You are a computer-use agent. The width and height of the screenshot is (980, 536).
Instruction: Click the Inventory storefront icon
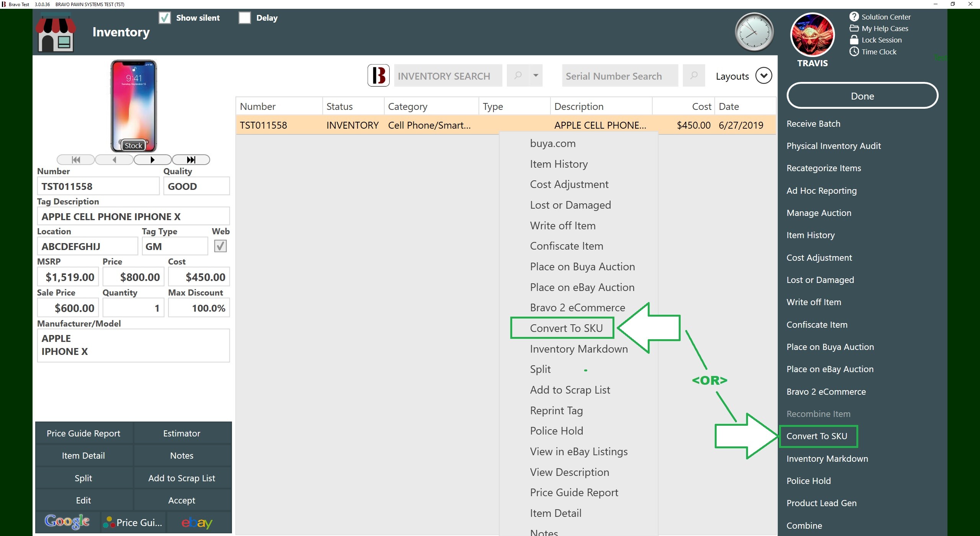tap(56, 33)
